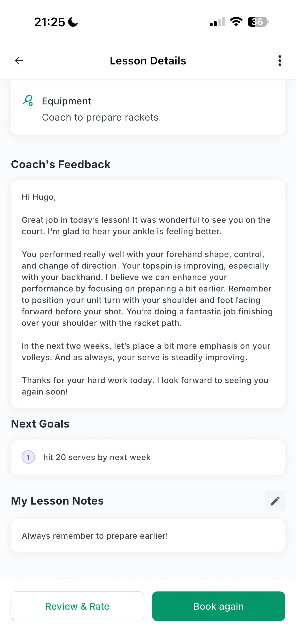Tap the pencil icon to edit lesson notes
This screenshot has height=644, width=296.
pyautogui.click(x=275, y=501)
